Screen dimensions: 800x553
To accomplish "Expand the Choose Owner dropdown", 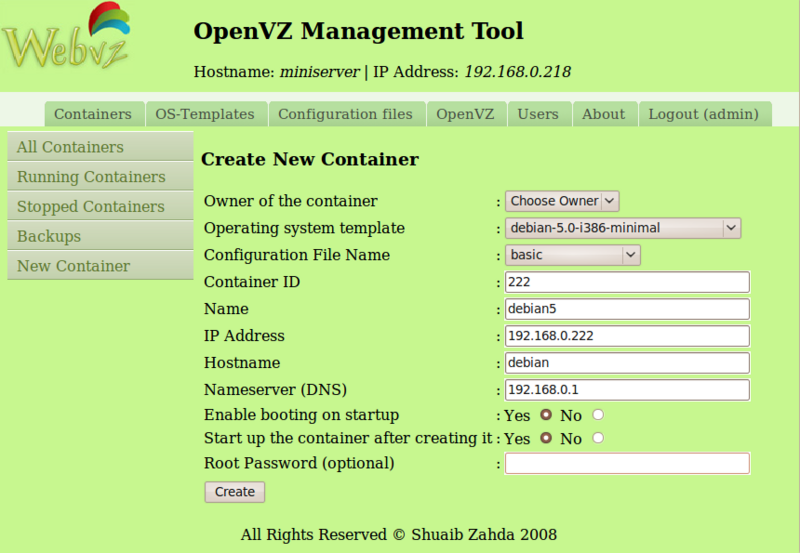I will [562, 201].
